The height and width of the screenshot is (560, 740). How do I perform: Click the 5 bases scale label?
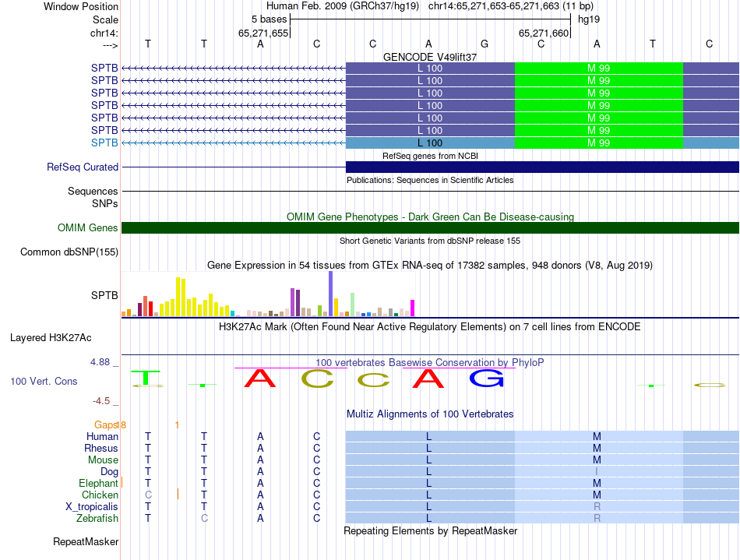269,19
